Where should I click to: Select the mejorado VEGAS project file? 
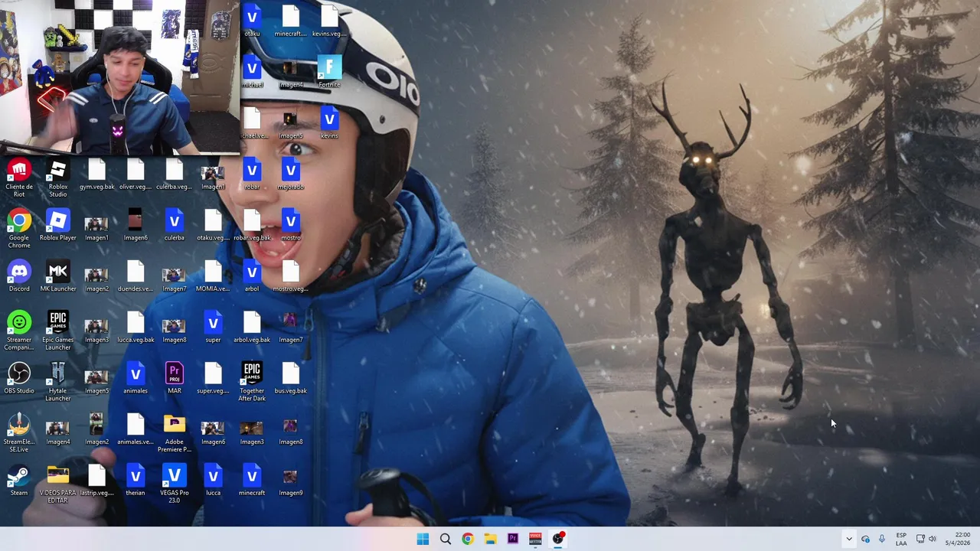[x=290, y=174]
